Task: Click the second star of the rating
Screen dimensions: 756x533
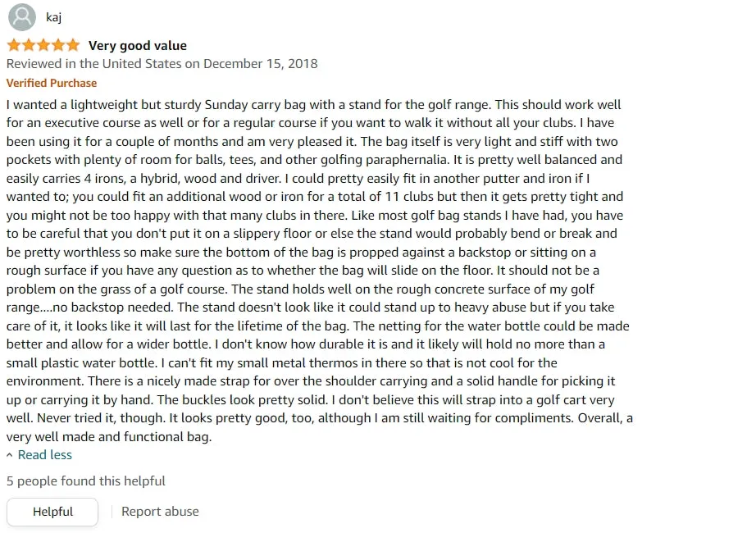Action: click(29, 45)
